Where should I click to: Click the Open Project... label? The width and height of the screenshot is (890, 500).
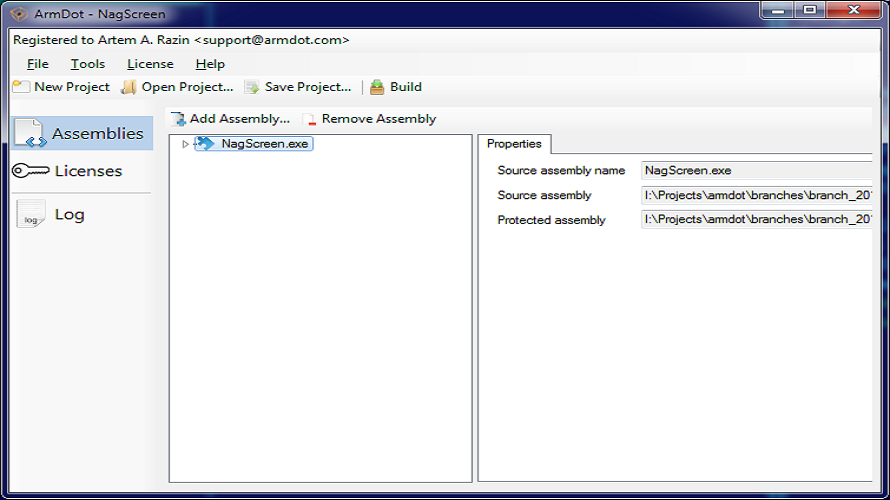pos(187,87)
